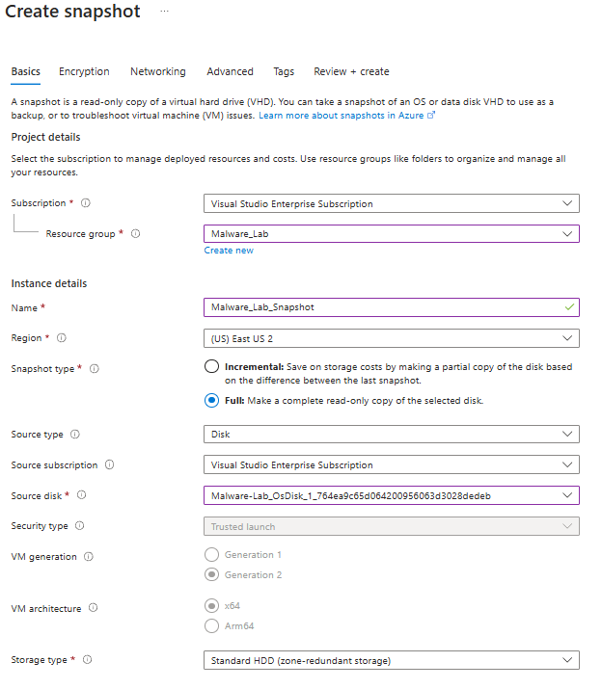Viewport: 602px width, 689px height.
Task: Click info icon next to Subscription label
Action: pyautogui.click(x=86, y=203)
